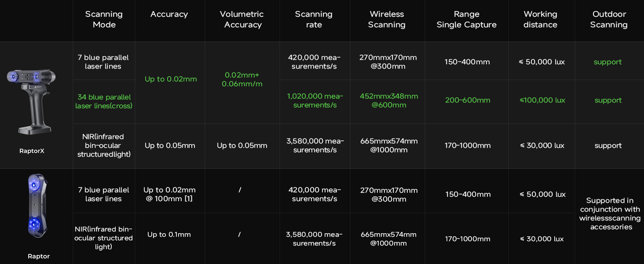Click "Supported in conjunction with wireless scanning accessories" text
This screenshot has width=644, height=264.
(610, 214)
